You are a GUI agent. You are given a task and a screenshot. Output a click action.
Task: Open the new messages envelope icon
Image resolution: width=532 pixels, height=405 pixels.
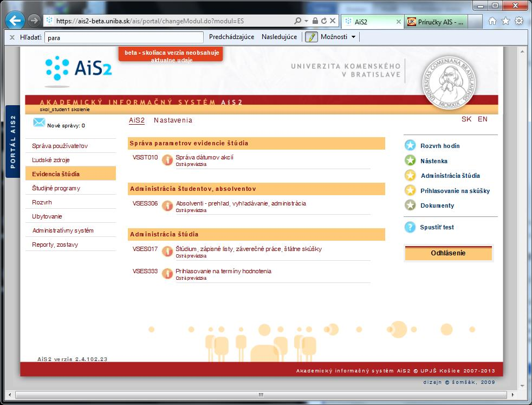(x=39, y=123)
